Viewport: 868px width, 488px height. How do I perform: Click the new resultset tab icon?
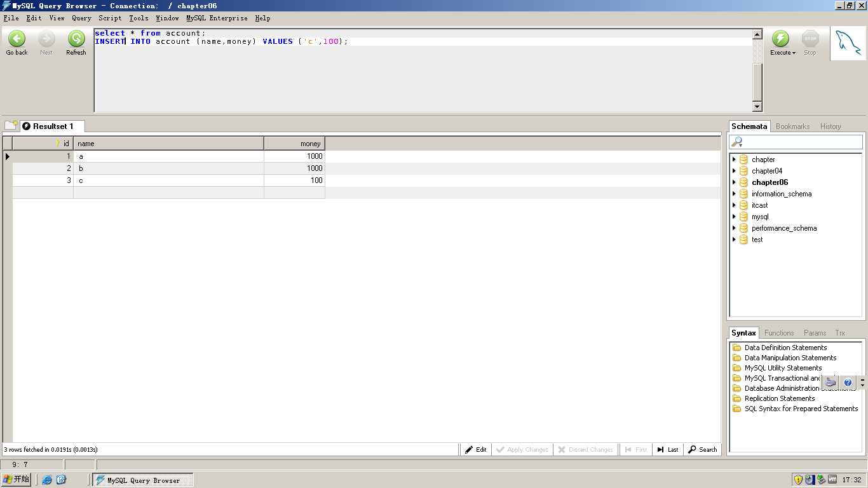click(11, 125)
